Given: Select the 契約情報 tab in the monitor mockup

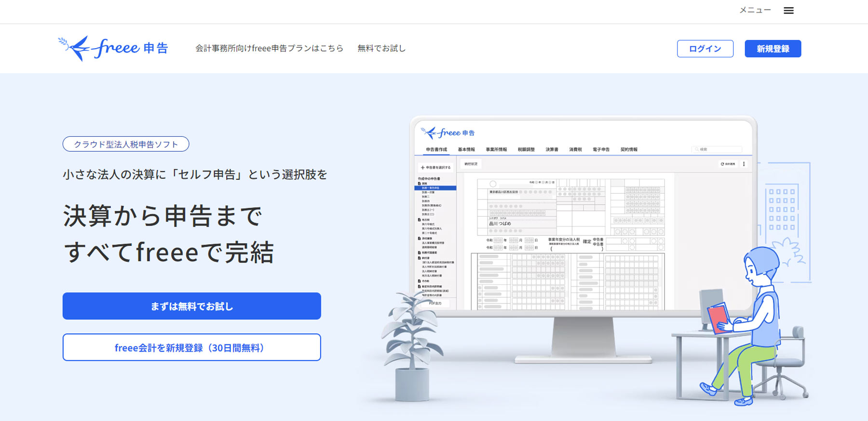Looking at the screenshot, I should (x=629, y=150).
